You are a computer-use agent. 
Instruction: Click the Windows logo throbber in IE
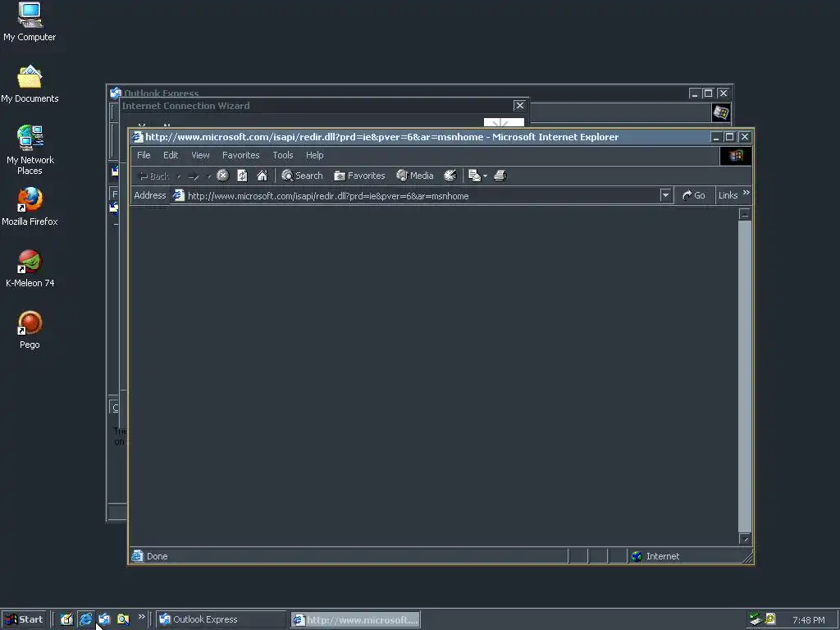pos(736,156)
